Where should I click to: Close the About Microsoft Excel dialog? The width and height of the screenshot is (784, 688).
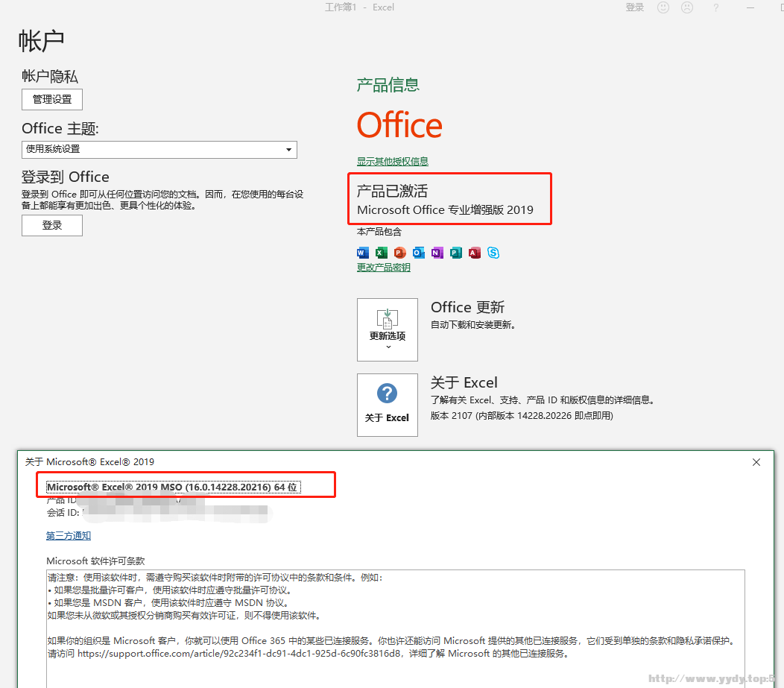click(756, 462)
